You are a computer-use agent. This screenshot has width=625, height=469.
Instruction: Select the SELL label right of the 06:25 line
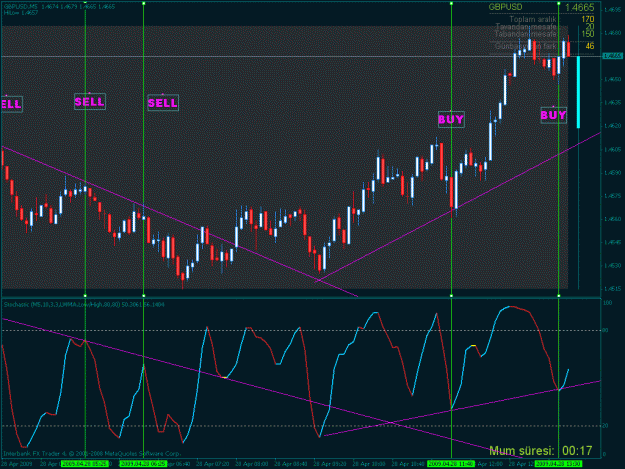click(163, 103)
